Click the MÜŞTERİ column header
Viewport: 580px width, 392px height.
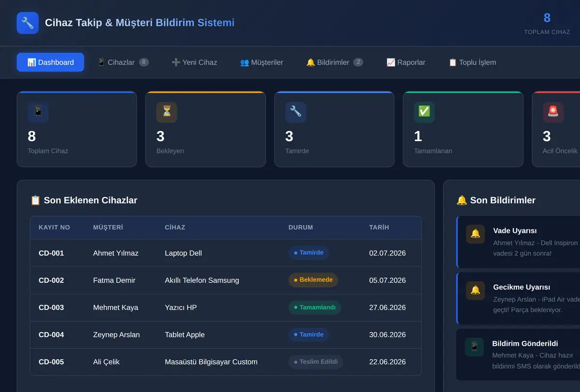point(108,227)
